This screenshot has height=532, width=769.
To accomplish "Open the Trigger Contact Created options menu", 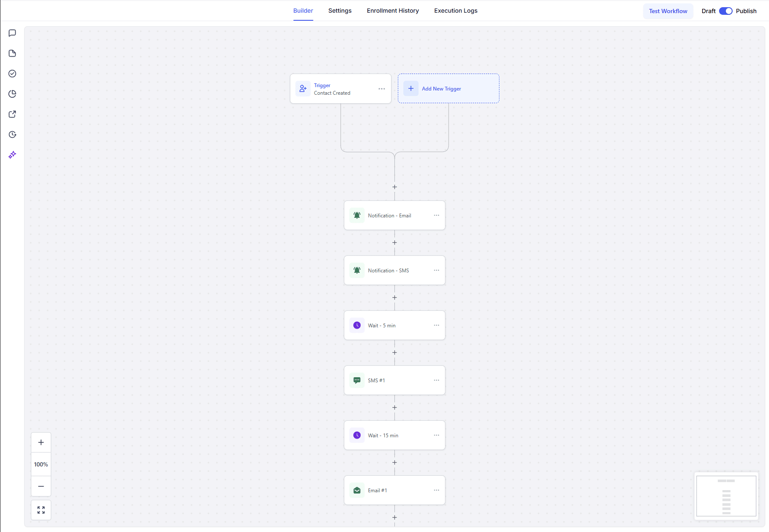I will tap(381, 89).
